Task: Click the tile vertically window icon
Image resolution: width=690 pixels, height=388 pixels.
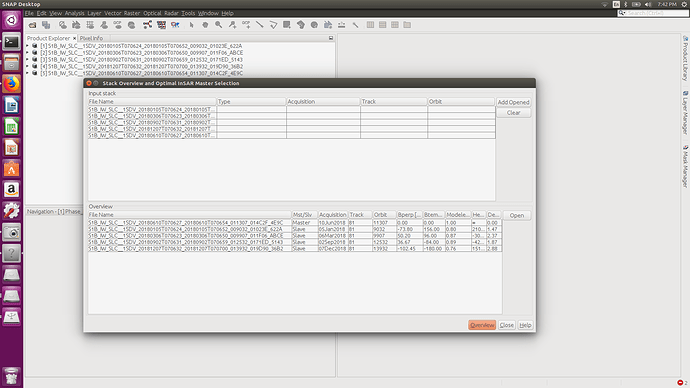Action: coord(383,25)
